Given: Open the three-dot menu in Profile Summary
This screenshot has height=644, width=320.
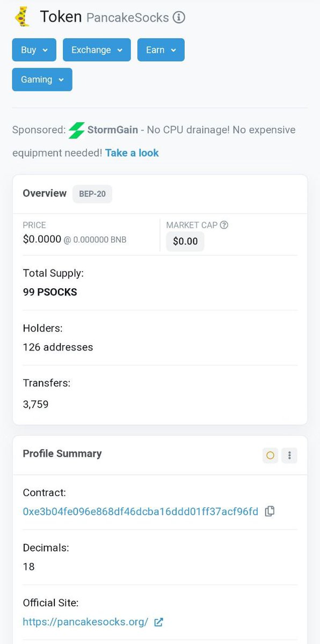Looking at the screenshot, I should tap(289, 456).
